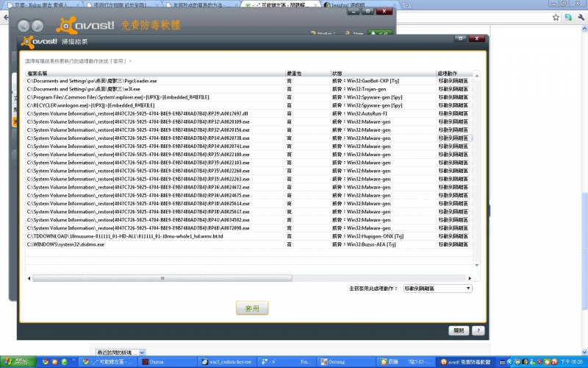This screenshot has height=368, width=588.
Task: Select the C:\WINDOWS\system32\dsdmo.exe row
Action: pos(249,244)
